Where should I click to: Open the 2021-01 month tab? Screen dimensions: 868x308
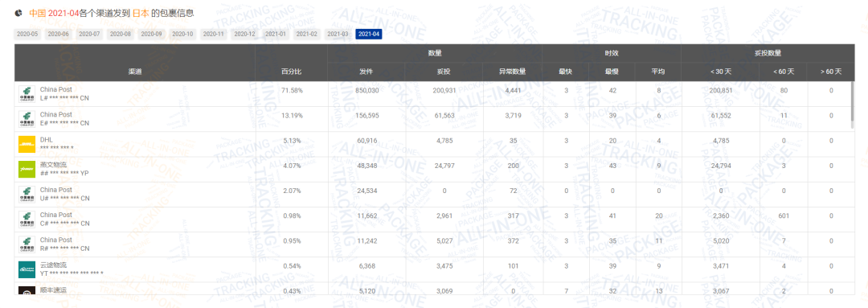[276, 35]
